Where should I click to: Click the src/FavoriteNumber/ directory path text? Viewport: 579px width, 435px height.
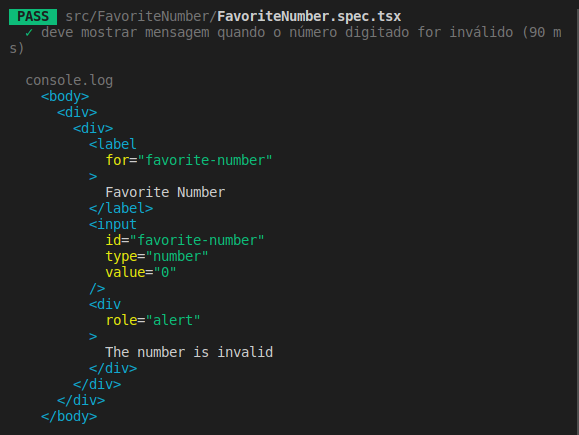pyautogui.click(x=141, y=17)
